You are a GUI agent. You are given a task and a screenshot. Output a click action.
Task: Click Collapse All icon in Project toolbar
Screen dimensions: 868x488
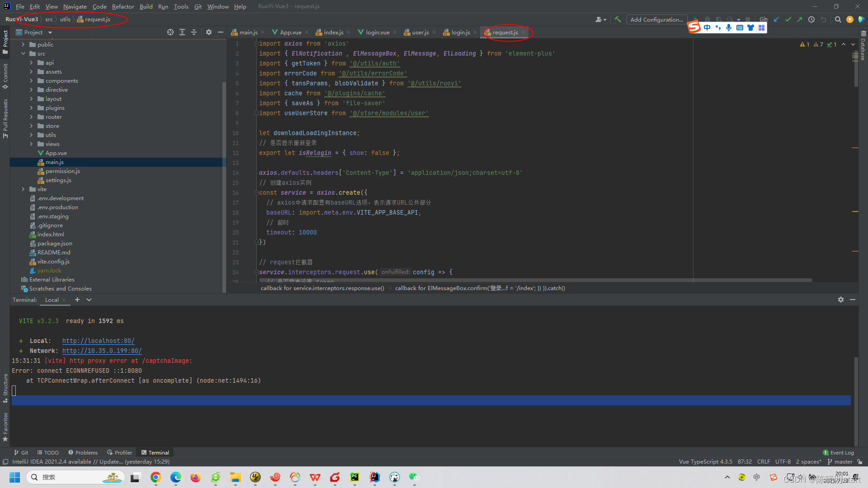click(194, 32)
